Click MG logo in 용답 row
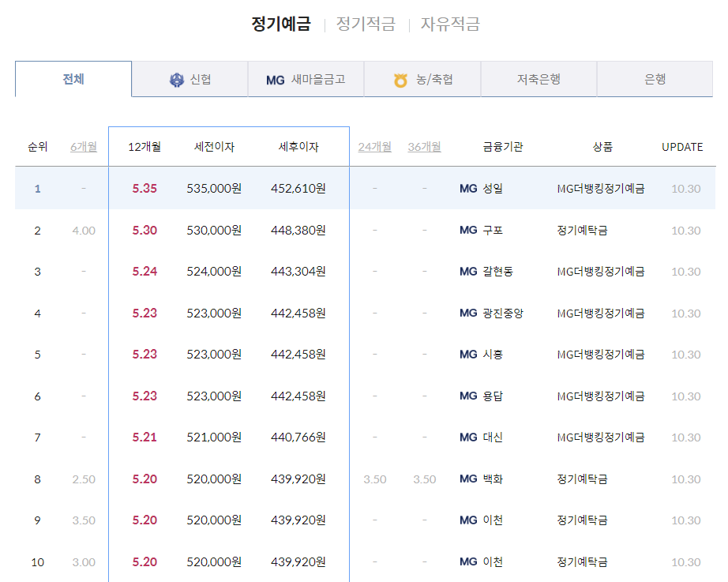This screenshot has width=728, height=582. [468, 396]
